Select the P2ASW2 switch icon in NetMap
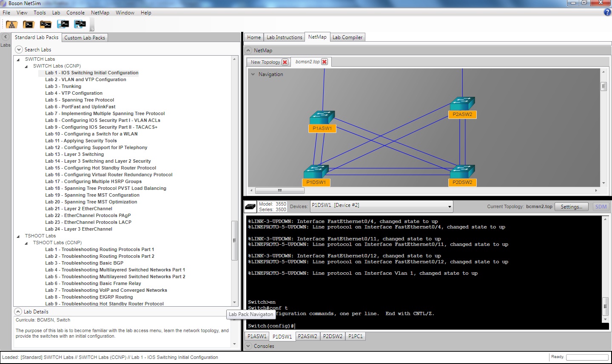This screenshot has height=364, width=612. [x=462, y=104]
